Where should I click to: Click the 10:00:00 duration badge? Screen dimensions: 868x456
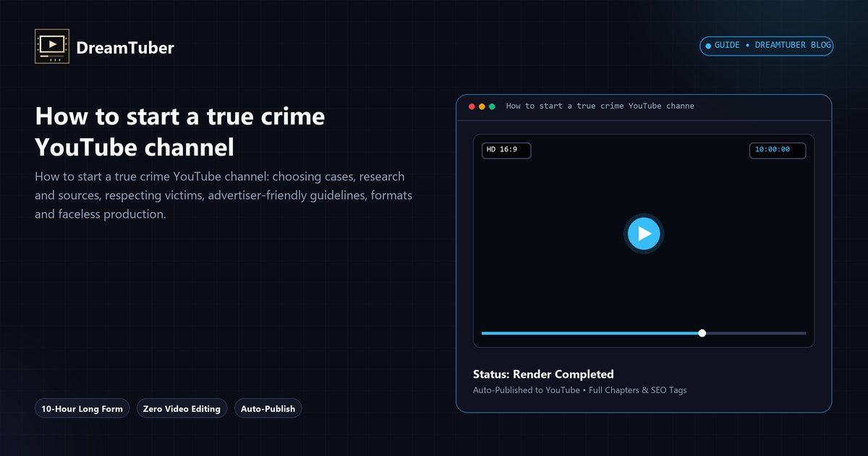778,150
